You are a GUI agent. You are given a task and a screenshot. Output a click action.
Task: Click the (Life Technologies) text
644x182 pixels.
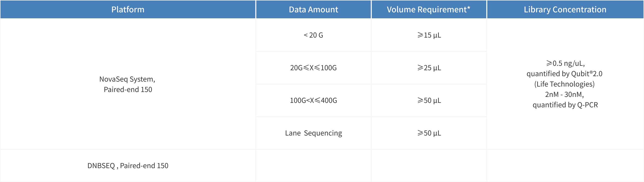tap(564, 84)
